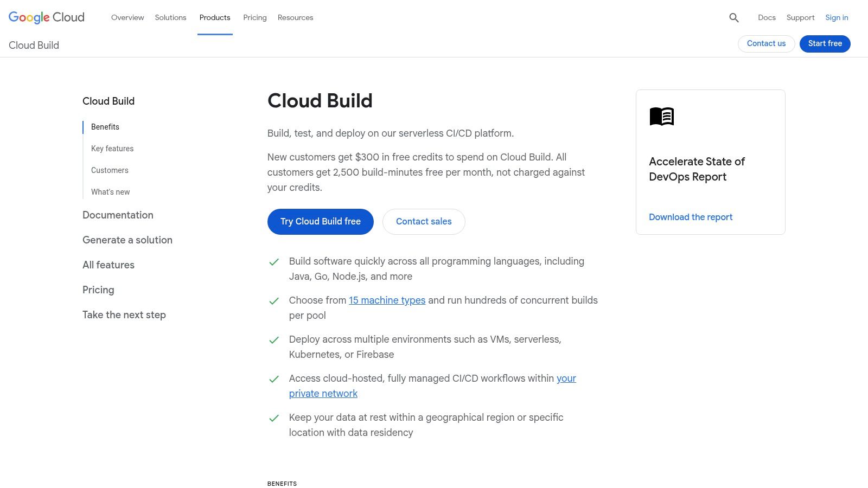Image resolution: width=868 pixels, height=488 pixels.
Task: Open the Support page from the header
Action: click(800, 17)
